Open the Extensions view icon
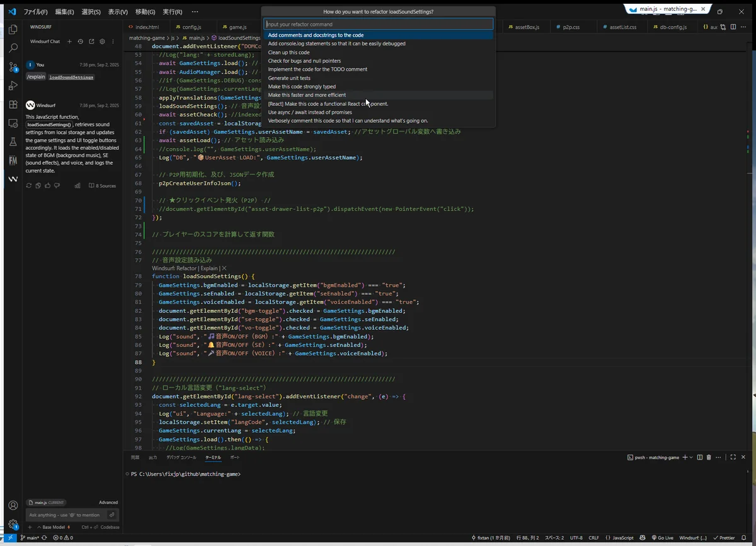 pyautogui.click(x=13, y=105)
